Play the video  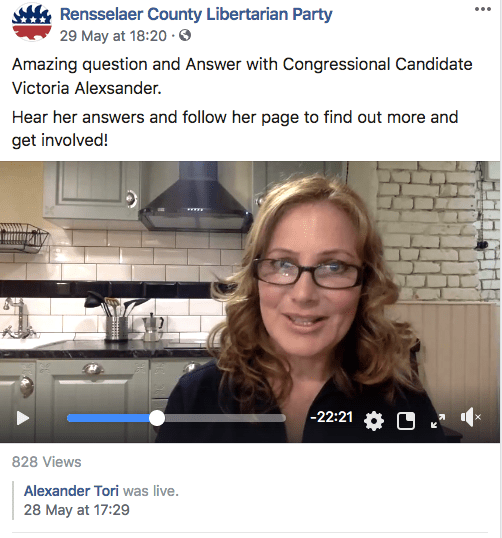(23, 418)
